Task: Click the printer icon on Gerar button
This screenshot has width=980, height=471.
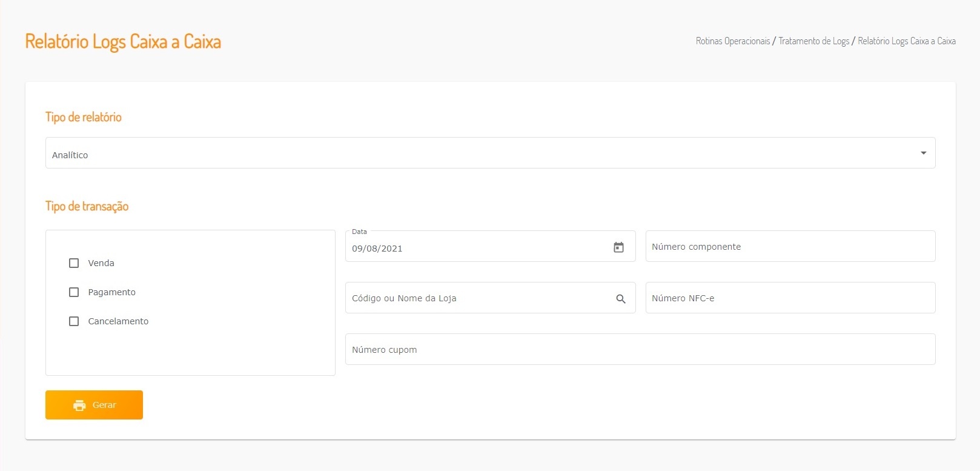Action: 79,406
